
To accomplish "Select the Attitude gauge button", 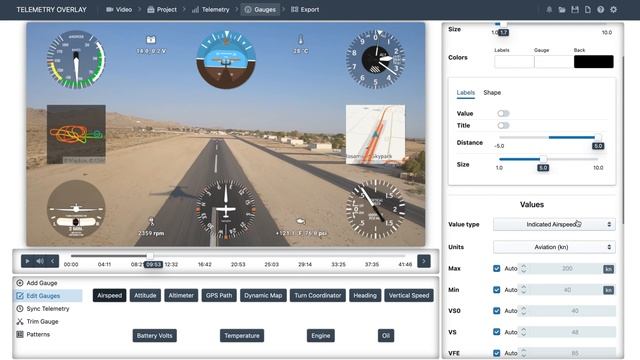I will tap(145, 296).
